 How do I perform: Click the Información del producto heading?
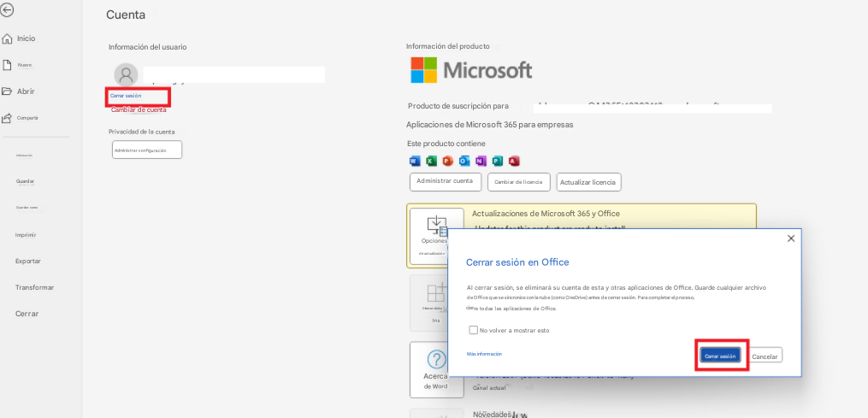tap(448, 46)
